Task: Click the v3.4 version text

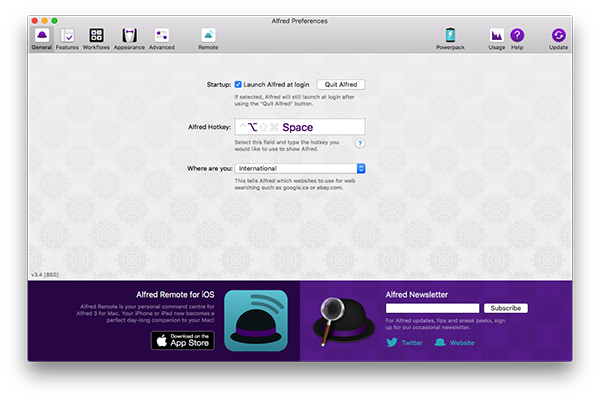Action: pos(45,274)
